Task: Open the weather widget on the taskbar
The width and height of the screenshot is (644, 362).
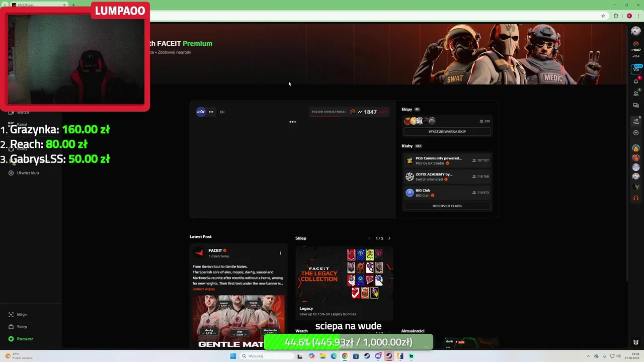Action: coord(19,356)
